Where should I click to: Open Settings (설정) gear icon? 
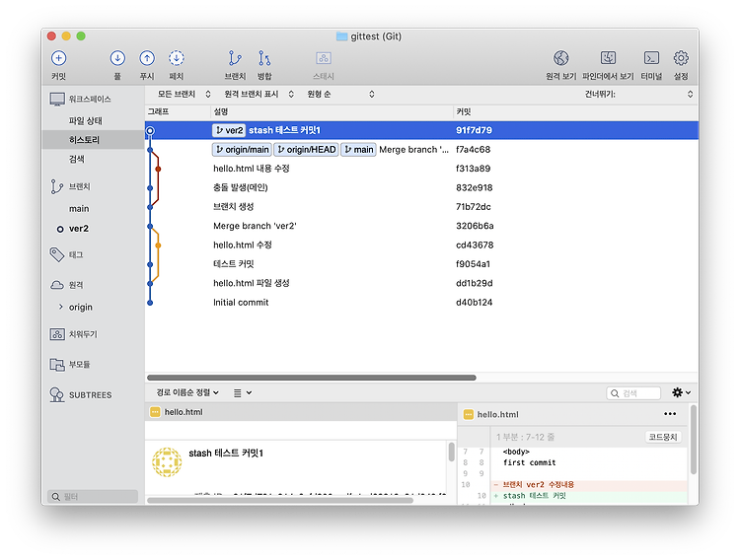point(681,58)
